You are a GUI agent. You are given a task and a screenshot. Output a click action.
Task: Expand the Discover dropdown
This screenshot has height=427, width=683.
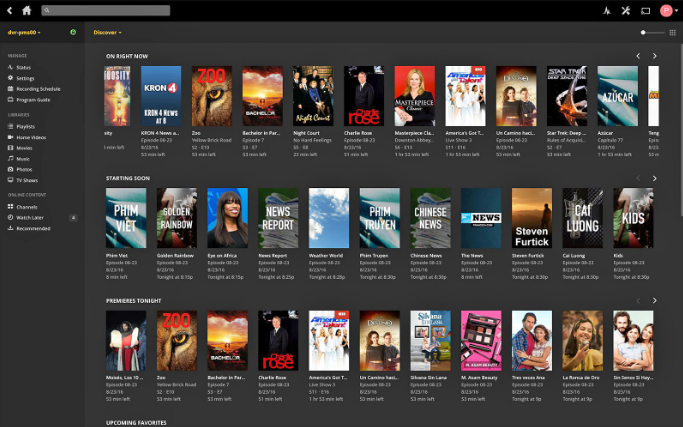107,32
